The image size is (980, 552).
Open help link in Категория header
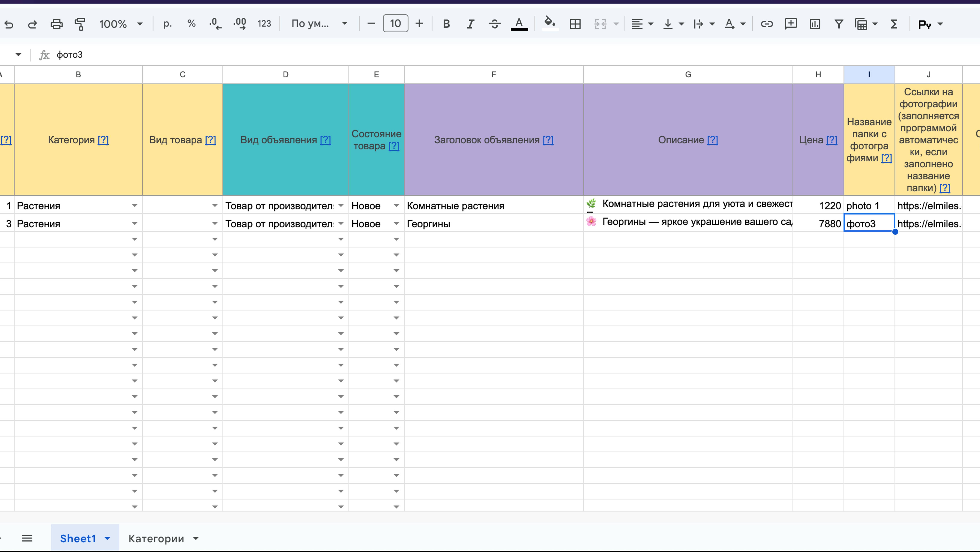[x=103, y=140]
